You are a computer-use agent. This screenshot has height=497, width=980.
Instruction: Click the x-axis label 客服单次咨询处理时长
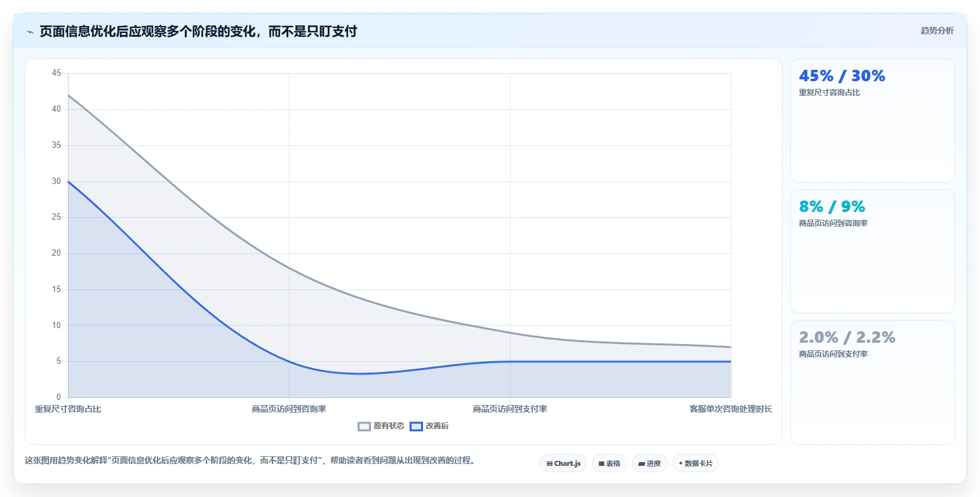tap(731, 409)
